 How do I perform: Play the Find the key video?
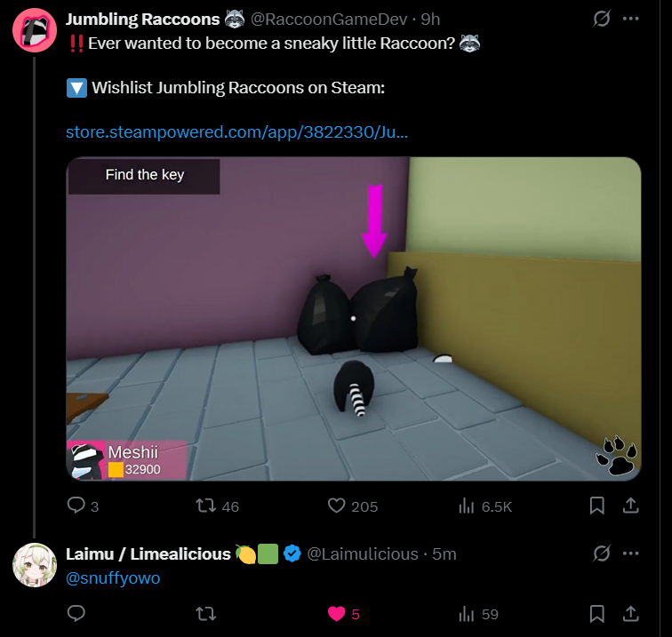click(354, 319)
